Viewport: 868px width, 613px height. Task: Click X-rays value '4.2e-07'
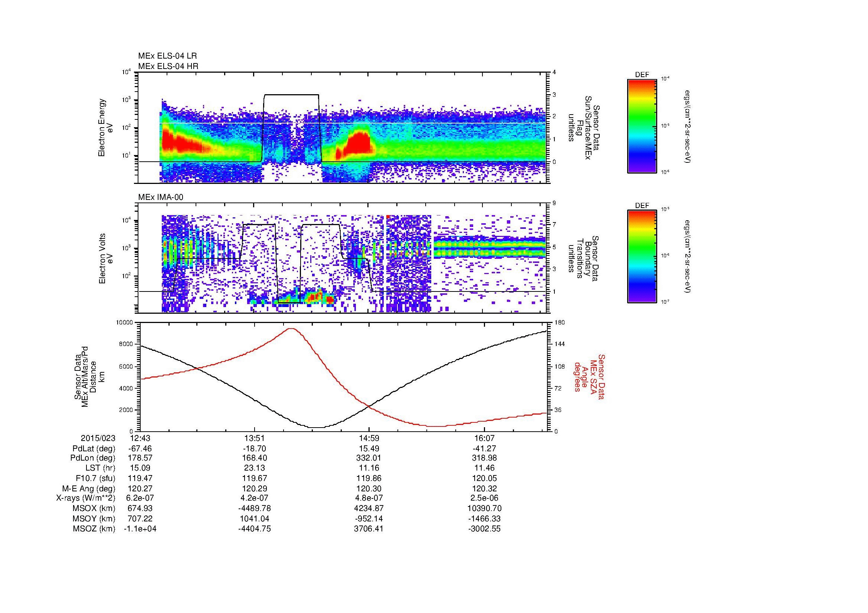(255, 498)
